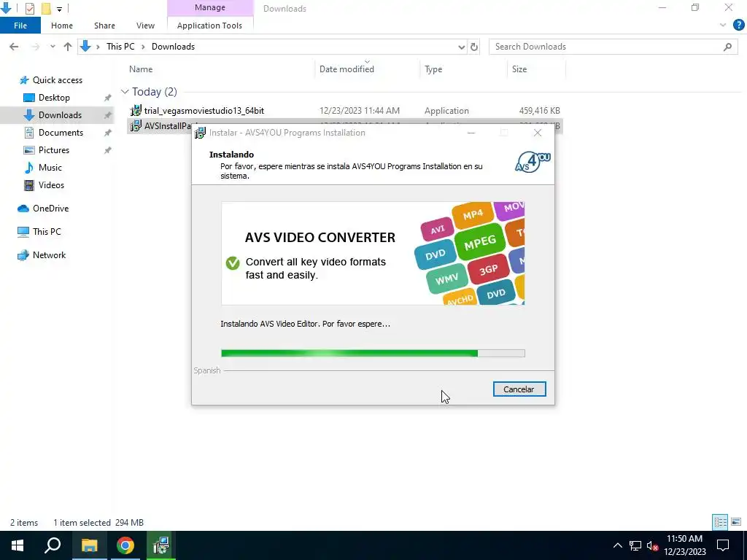This screenshot has height=560, width=747.
Task: Select Quick access in the navigation pane
Action: point(57,80)
